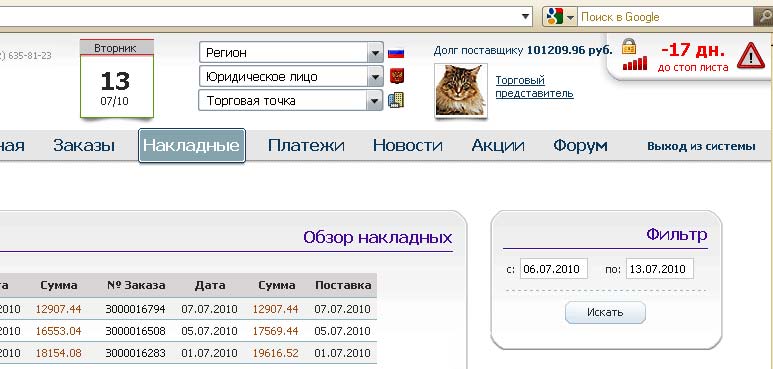773x369 pixels.
Task: Switch to the Новости section
Action: click(407, 145)
